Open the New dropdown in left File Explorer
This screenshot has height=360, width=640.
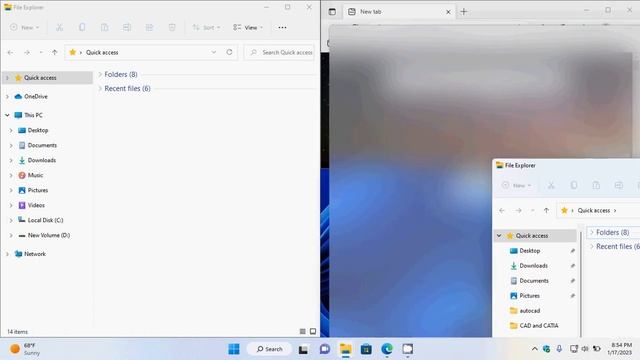(x=24, y=27)
